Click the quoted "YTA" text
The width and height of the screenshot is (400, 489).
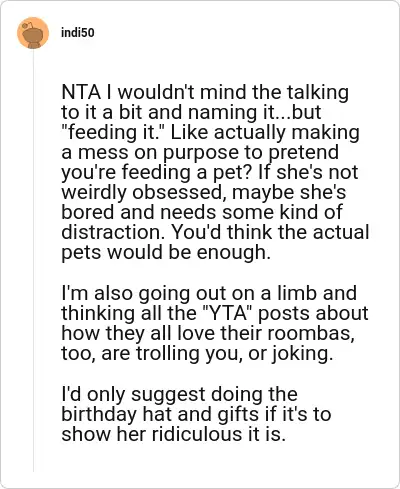(226, 313)
